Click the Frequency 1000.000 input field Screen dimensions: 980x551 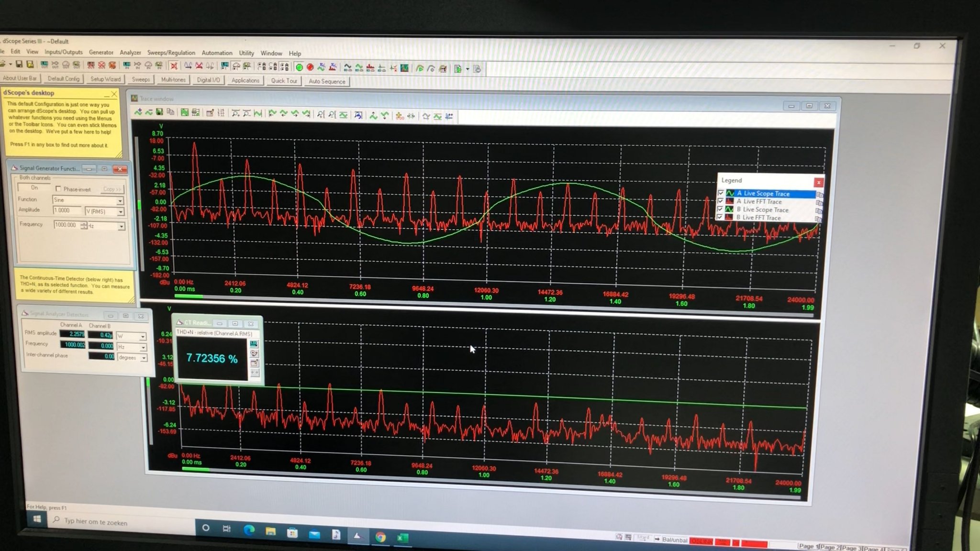click(x=67, y=225)
